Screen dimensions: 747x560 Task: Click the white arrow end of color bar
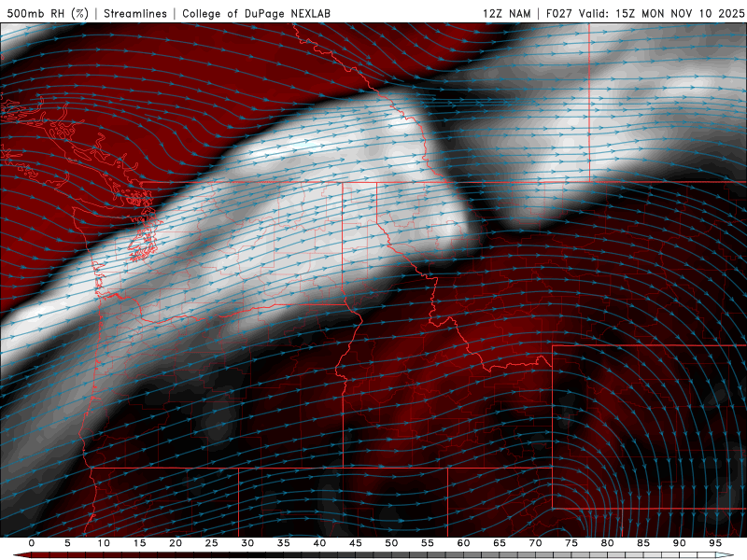725,555
